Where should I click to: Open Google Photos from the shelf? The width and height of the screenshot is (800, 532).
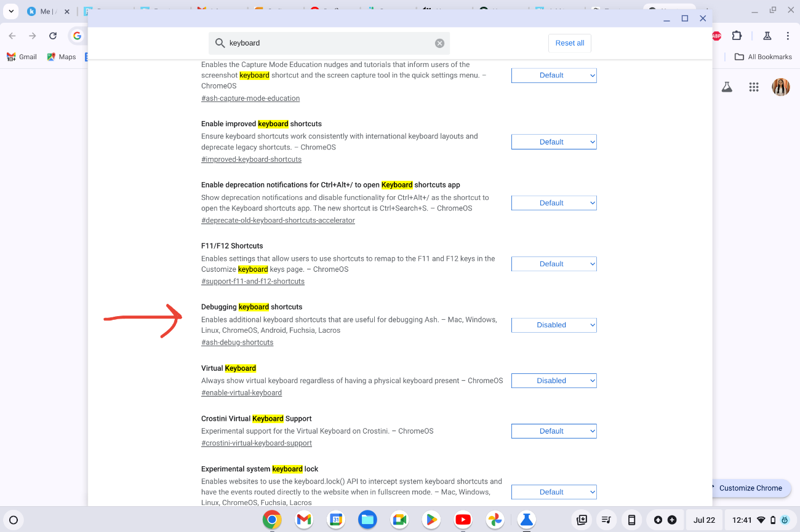495,520
